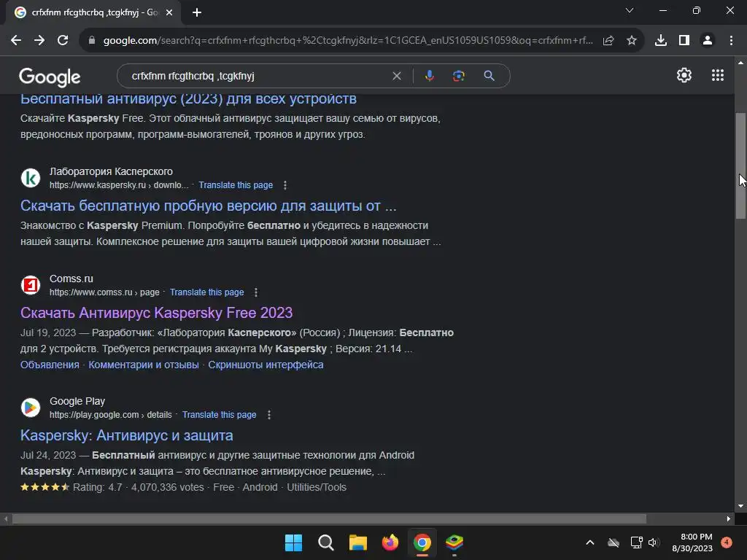Open the Объявления sitelink
The width and height of the screenshot is (747, 560).
50,365
